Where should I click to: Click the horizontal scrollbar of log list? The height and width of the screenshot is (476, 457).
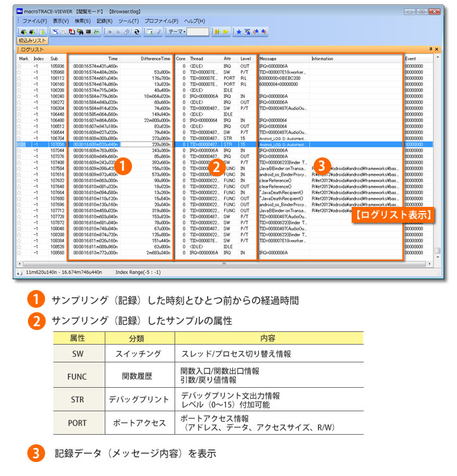tap(224, 264)
